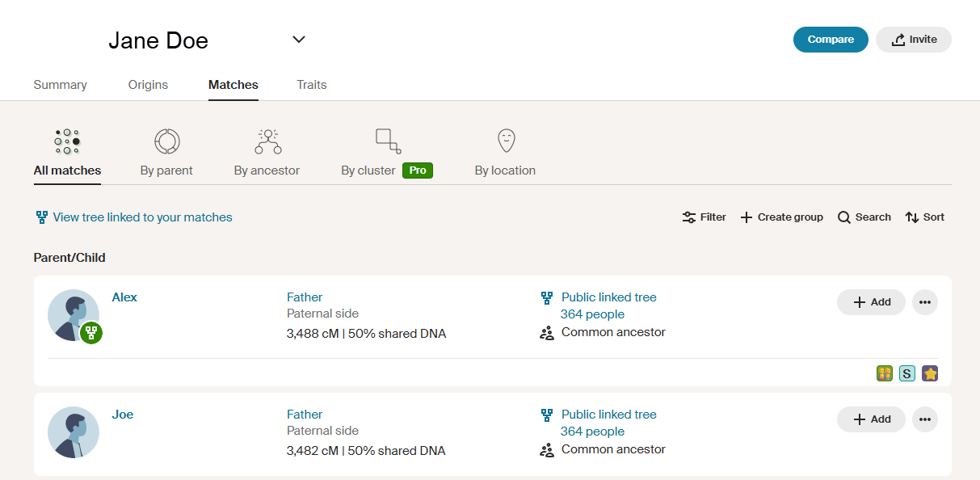980x480 pixels.
Task: Open the Filter options
Action: click(x=704, y=217)
